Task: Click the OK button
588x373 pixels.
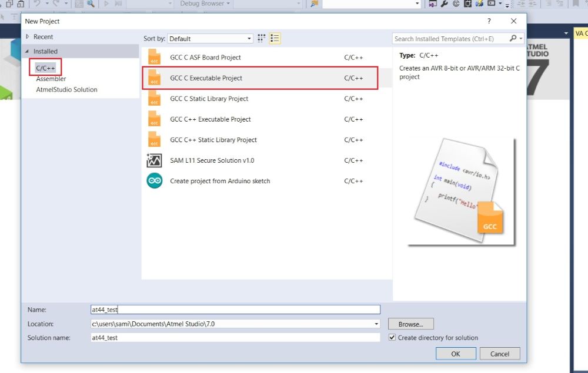Action: click(x=456, y=354)
